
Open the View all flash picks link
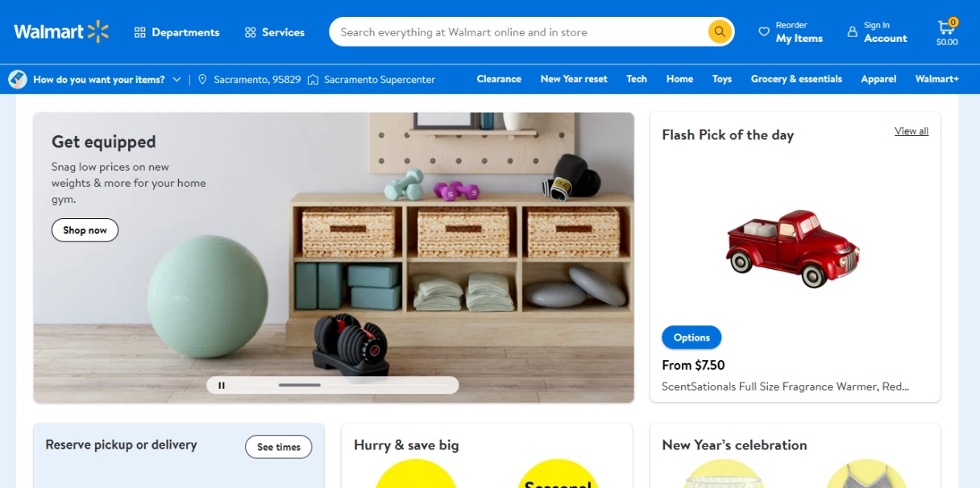point(911,131)
